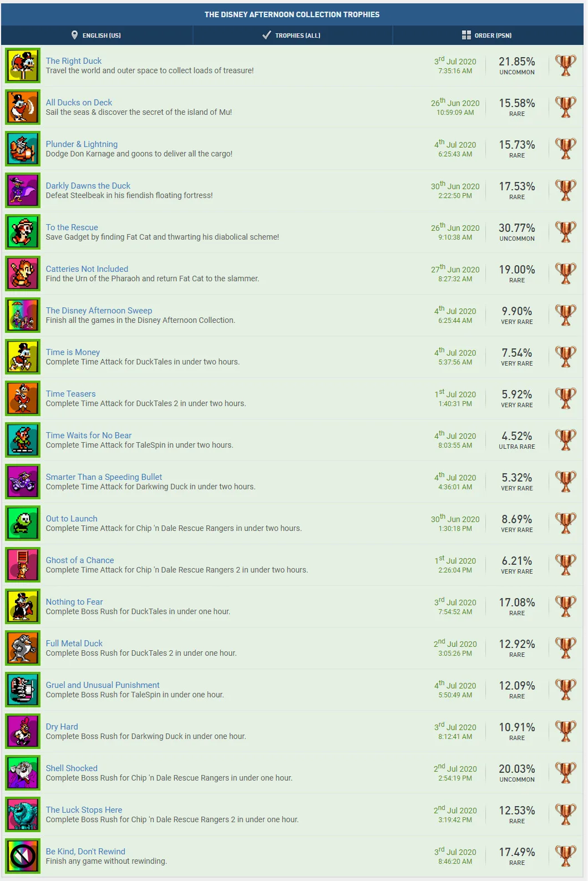The height and width of the screenshot is (881, 588).
Task: Click bronze trophy cup beside All Ducks on Deck
Action: (x=566, y=107)
